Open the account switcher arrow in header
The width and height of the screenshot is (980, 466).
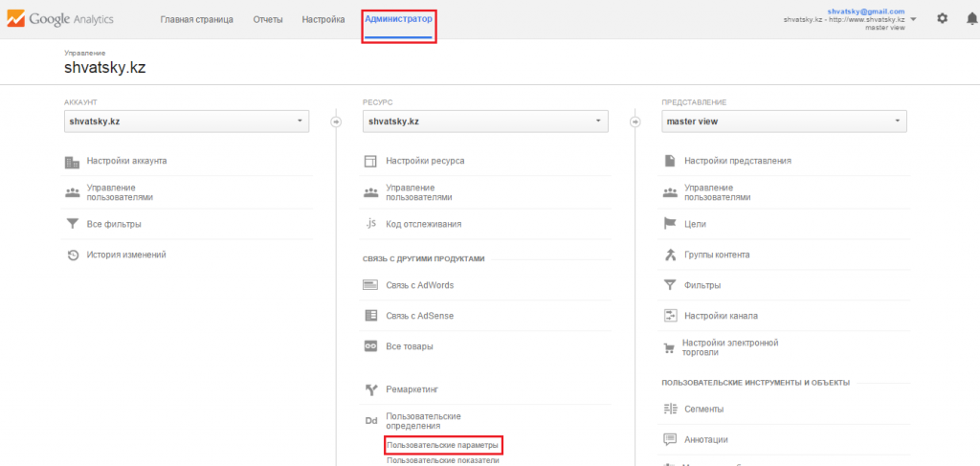pyautogui.click(x=913, y=19)
